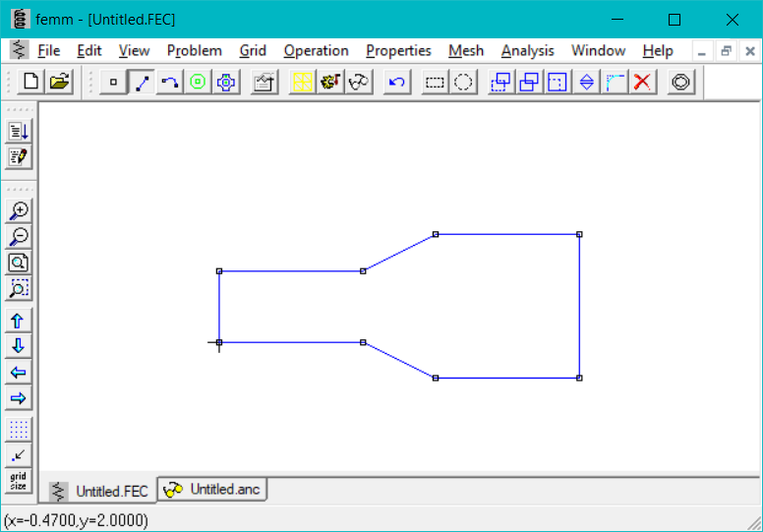
Task: Run the analysis crank icon
Action: point(330,82)
